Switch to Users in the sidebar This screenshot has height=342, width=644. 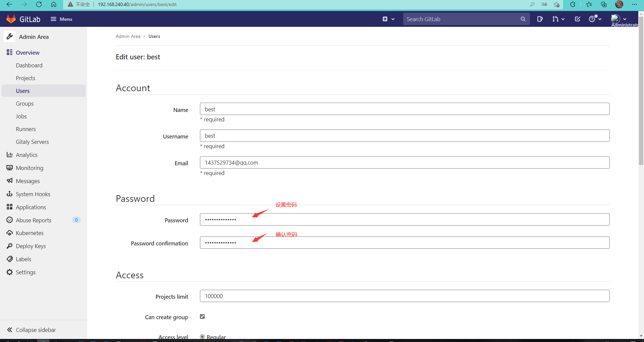(x=22, y=91)
